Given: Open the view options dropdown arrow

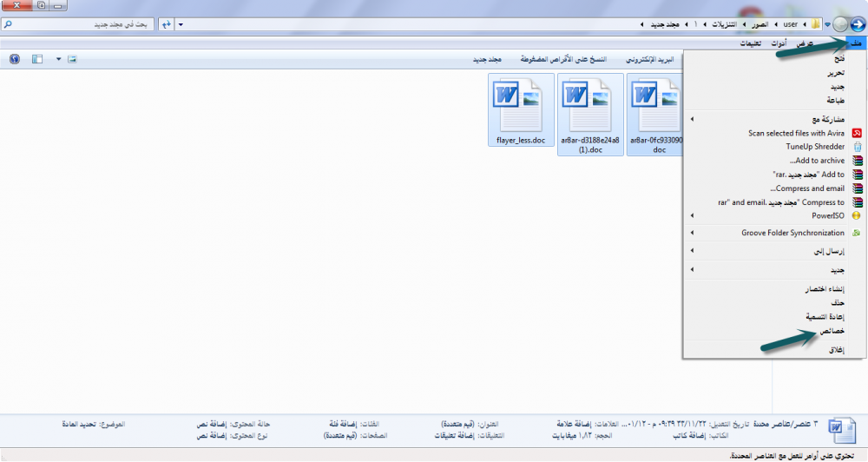Looking at the screenshot, I should tap(59, 60).
